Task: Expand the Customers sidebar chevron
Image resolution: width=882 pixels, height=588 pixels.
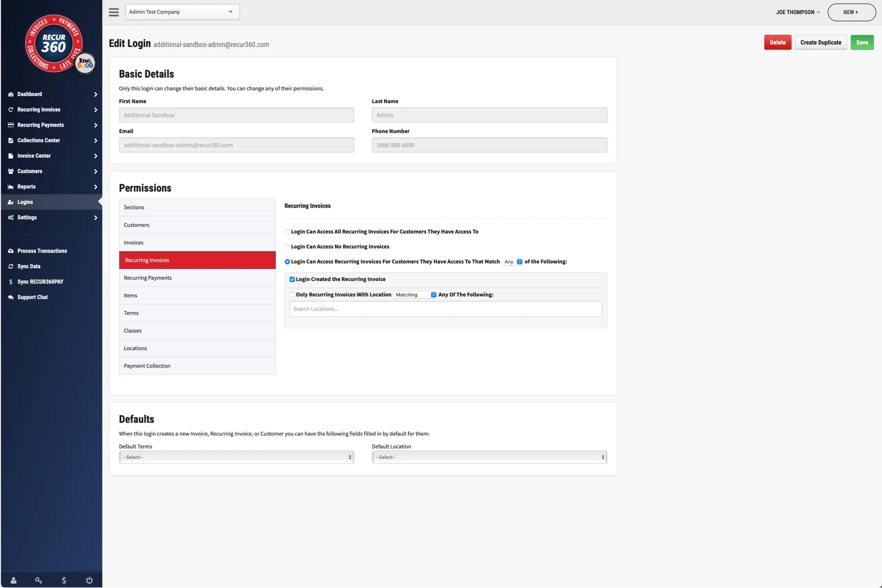Action: (95, 171)
